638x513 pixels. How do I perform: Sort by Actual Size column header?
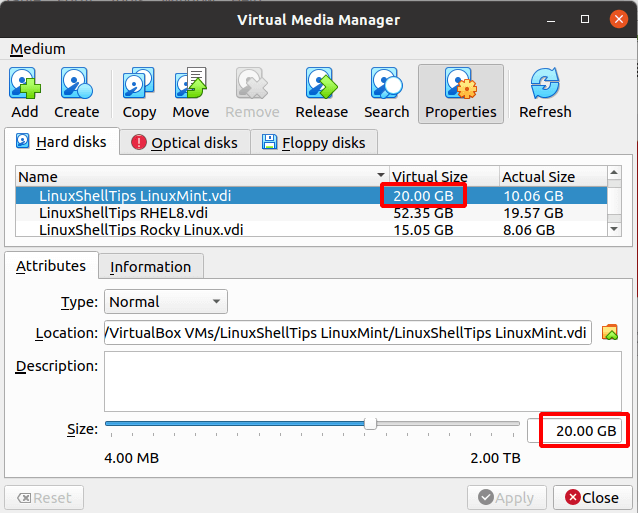click(x=553, y=177)
